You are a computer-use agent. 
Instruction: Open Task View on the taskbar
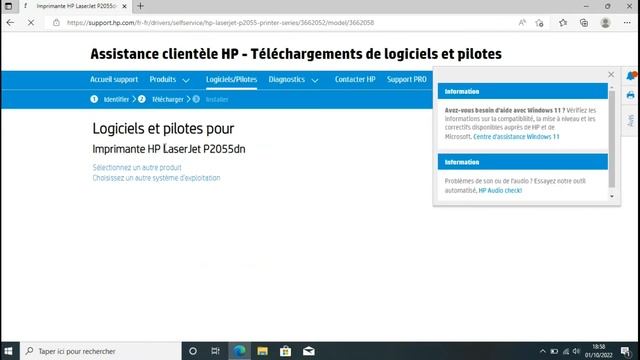(215, 351)
